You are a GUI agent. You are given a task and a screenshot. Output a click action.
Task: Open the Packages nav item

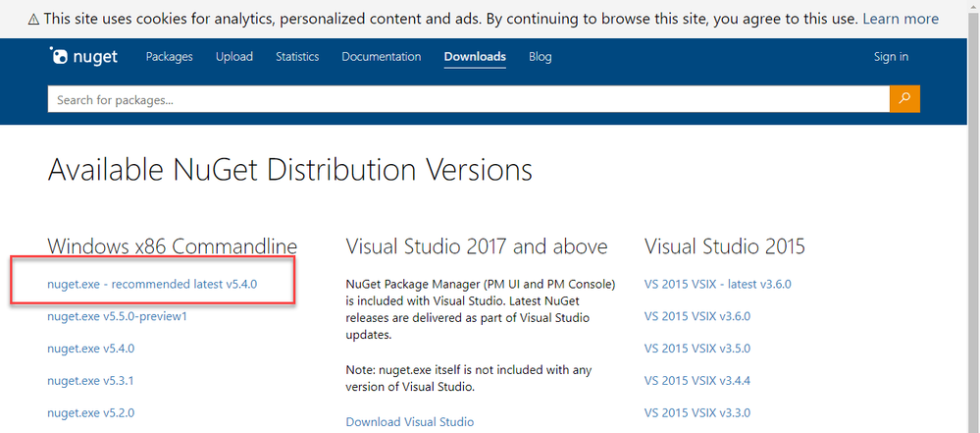170,57
